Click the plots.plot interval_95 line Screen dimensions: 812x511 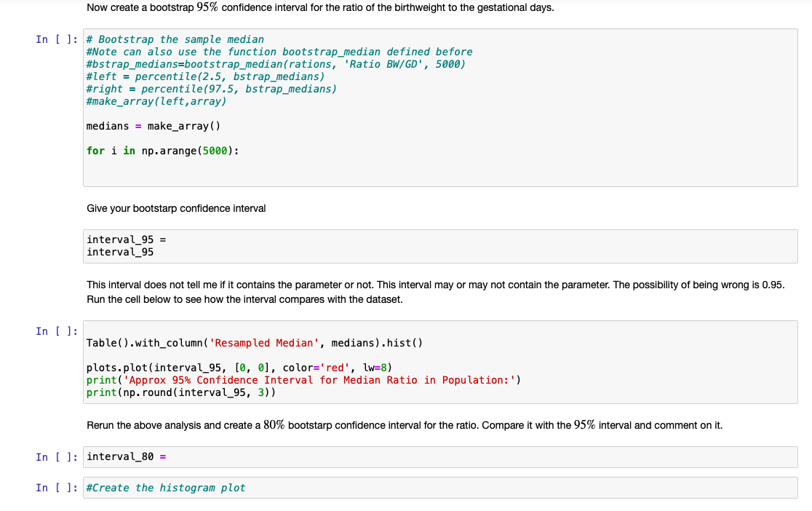coord(239,367)
